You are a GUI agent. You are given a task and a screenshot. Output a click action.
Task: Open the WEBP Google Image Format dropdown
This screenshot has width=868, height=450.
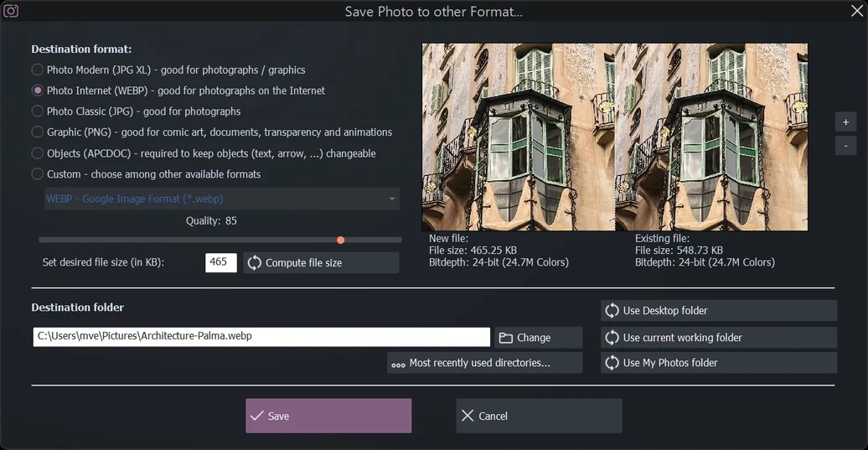click(222, 199)
